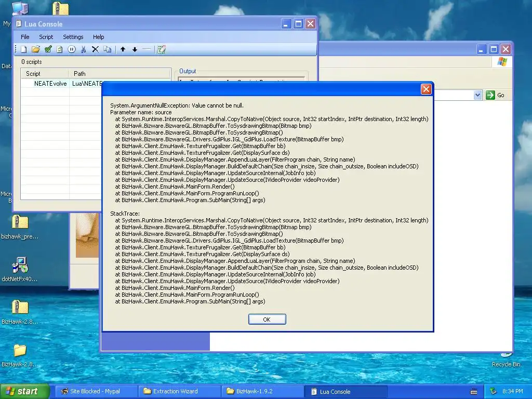Click the Recycle Bin label on desktop

coord(506,364)
